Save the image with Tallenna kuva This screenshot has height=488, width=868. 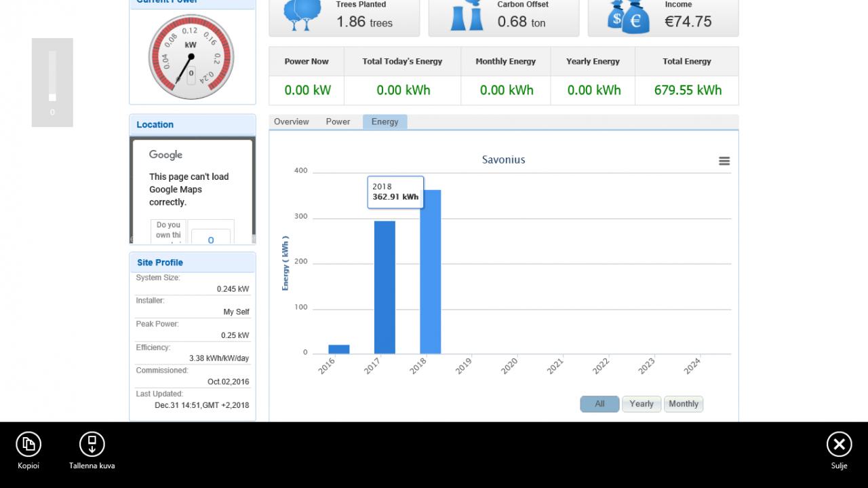tap(92, 444)
